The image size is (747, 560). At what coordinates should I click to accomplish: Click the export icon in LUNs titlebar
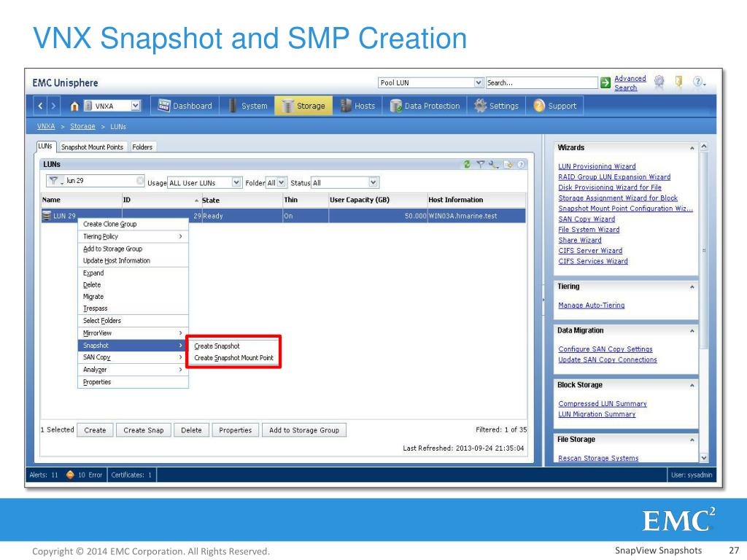pos(508,164)
